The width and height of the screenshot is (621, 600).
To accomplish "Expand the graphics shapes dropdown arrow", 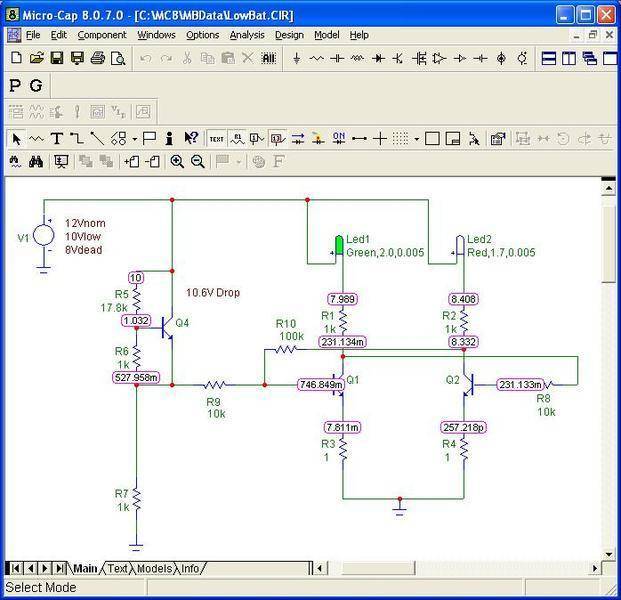I will point(135,139).
